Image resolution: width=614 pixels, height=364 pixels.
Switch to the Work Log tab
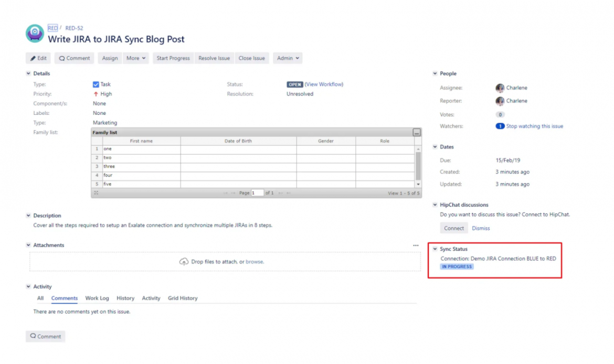tap(97, 298)
